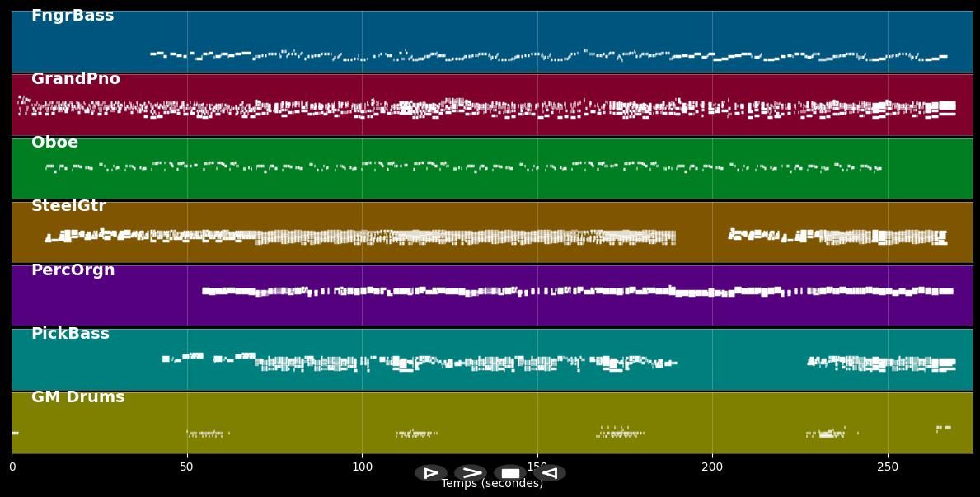Screen dimensions: 980x497
Task: Click the PickBass track label
Action: (x=70, y=334)
